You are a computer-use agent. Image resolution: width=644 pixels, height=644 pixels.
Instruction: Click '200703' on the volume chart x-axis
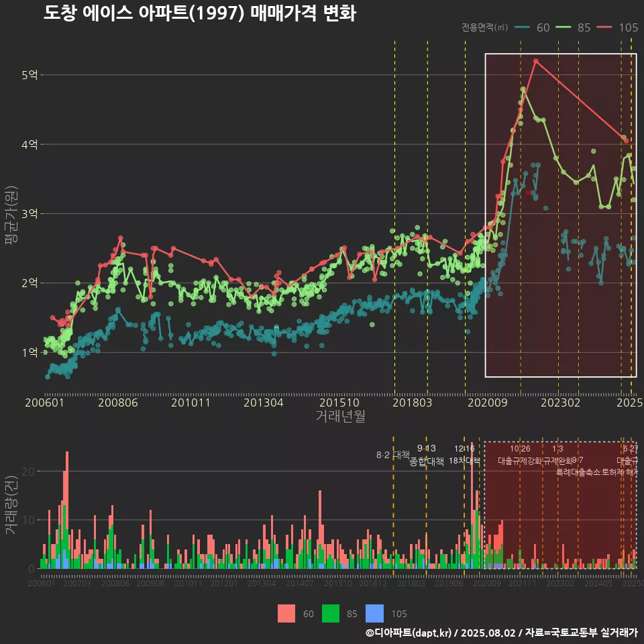click(x=76, y=583)
